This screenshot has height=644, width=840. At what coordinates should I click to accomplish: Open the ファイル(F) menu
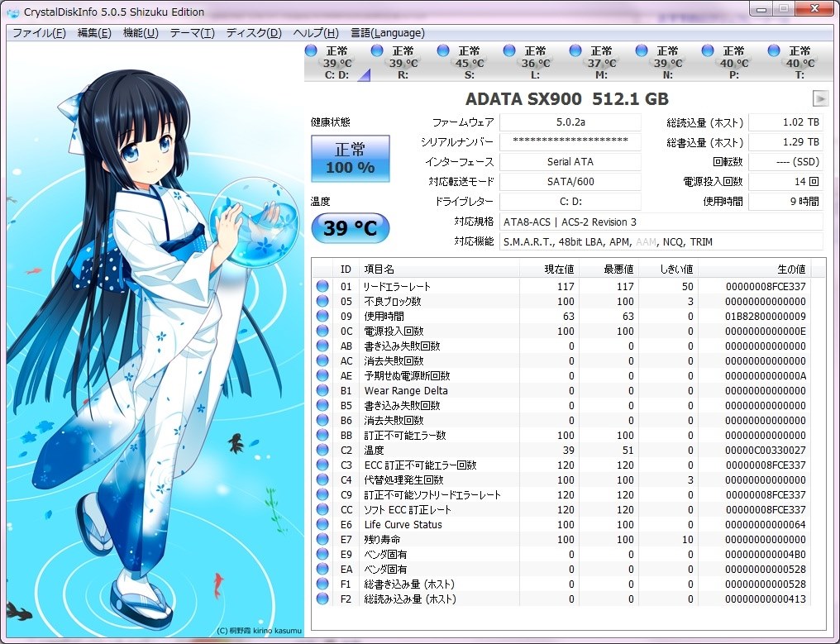click(x=39, y=33)
